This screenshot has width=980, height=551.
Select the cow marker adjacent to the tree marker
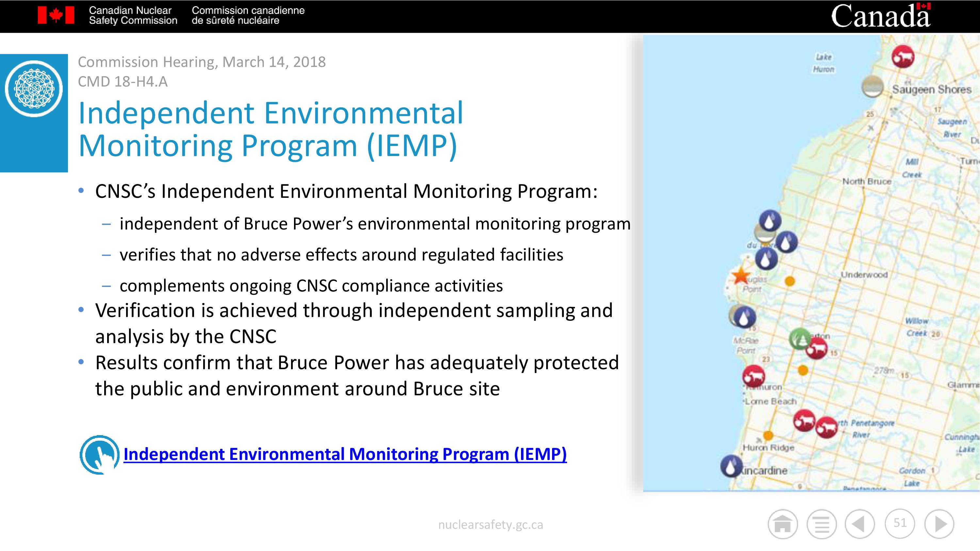point(816,348)
